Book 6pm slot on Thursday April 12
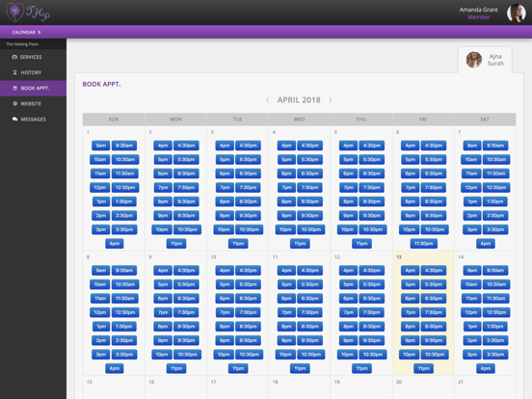Screen dimensions: 532x399 tap(349, 298)
